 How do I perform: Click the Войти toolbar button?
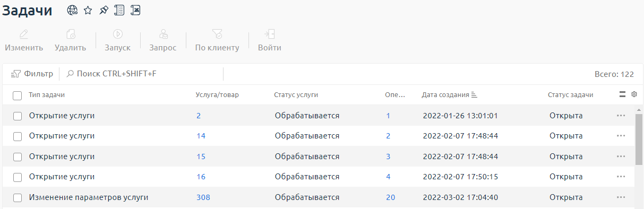270,40
